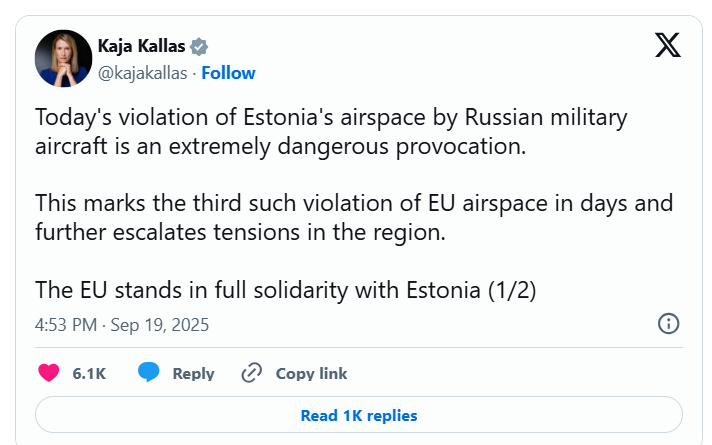Click the Reply text label

pyautogui.click(x=193, y=373)
